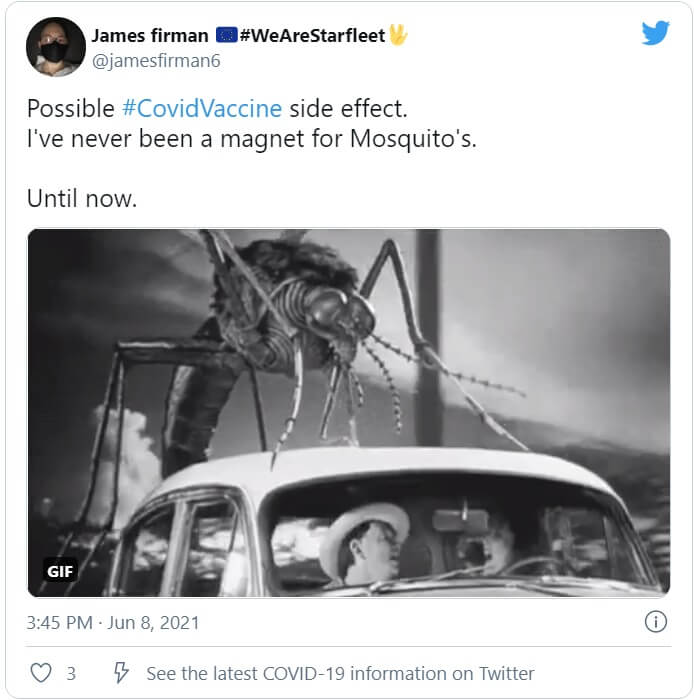The width and height of the screenshot is (694, 700).
Task: Open the 3:45 PM · Jun 8, 2021 timestamp
Action: (113, 622)
